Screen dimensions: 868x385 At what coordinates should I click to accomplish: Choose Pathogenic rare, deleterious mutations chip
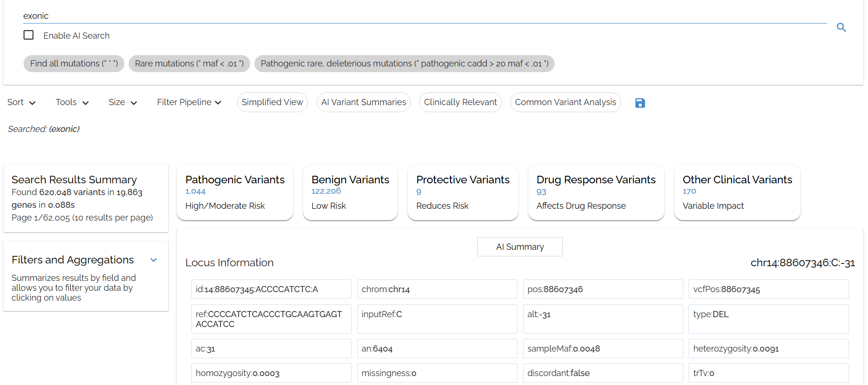(404, 64)
